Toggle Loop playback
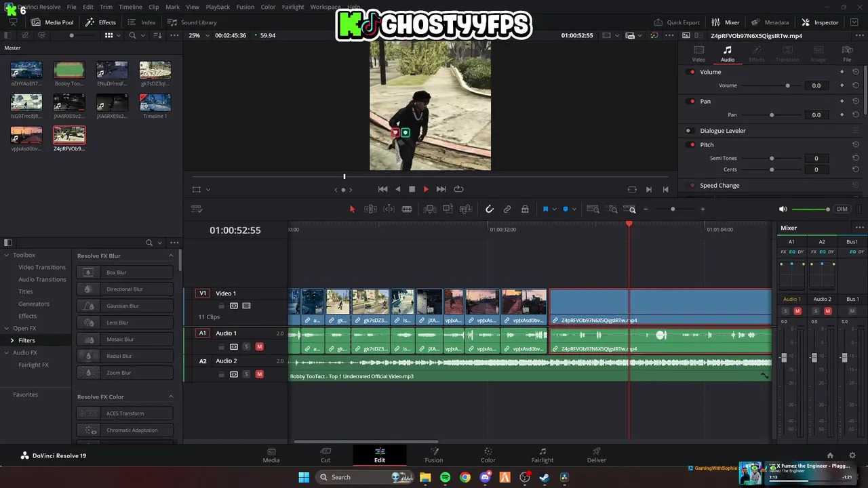This screenshot has height=488, width=868. tap(458, 189)
